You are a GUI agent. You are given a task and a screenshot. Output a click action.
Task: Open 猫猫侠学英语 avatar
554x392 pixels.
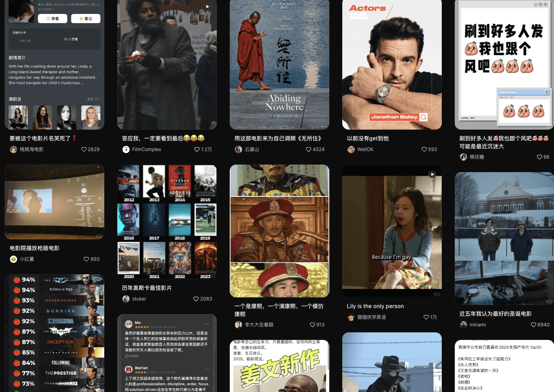pos(351,317)
